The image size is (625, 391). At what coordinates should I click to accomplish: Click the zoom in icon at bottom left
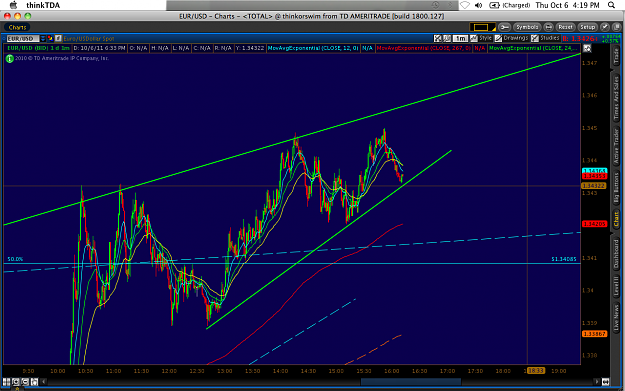coord(16,382)
